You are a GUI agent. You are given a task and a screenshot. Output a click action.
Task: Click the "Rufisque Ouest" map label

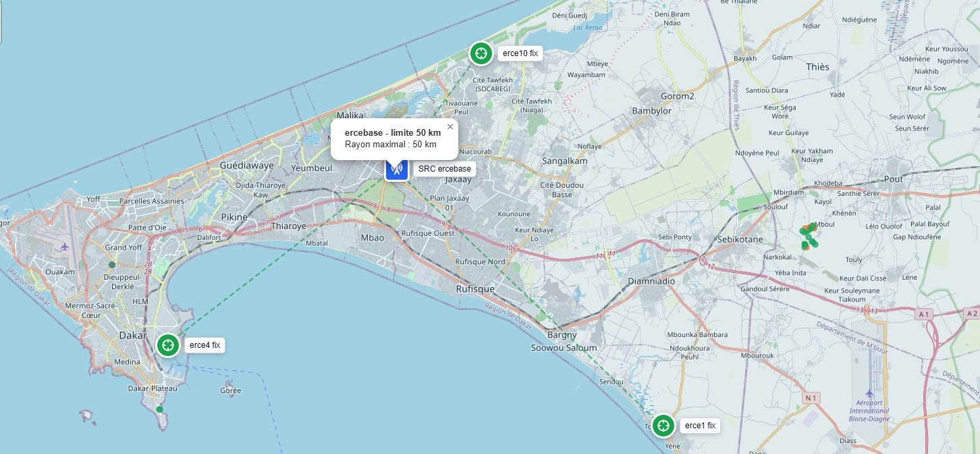428,233
